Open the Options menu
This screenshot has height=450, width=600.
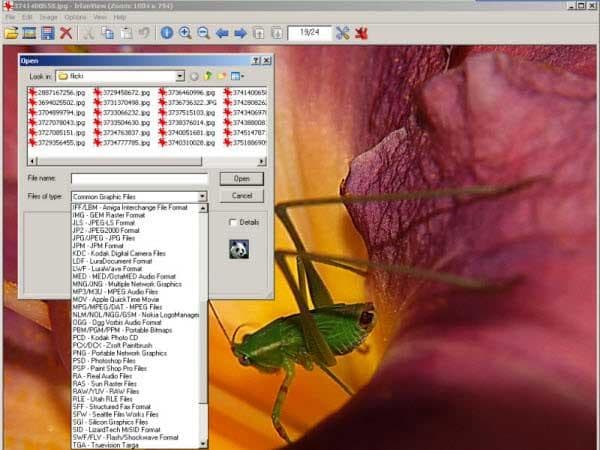coord(75,17)
